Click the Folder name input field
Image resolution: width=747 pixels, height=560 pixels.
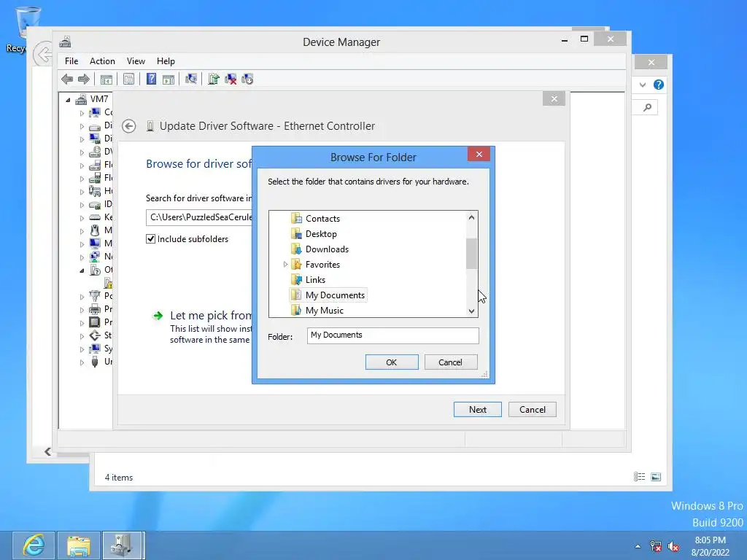click(393, 335)
